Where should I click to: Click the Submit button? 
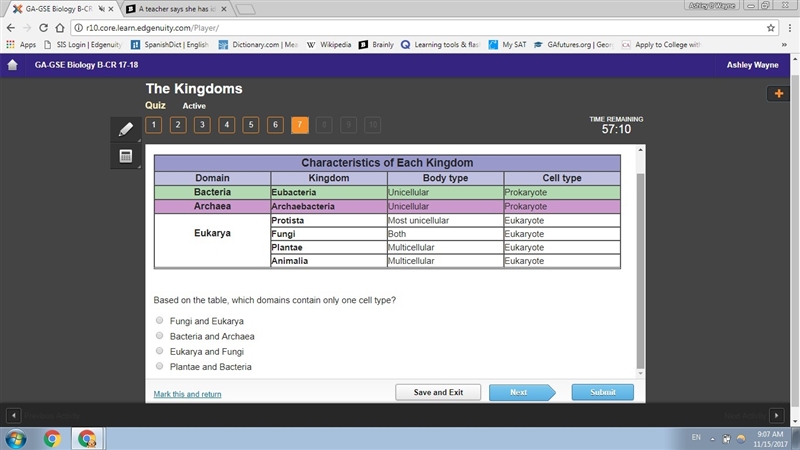coord(603,392)
